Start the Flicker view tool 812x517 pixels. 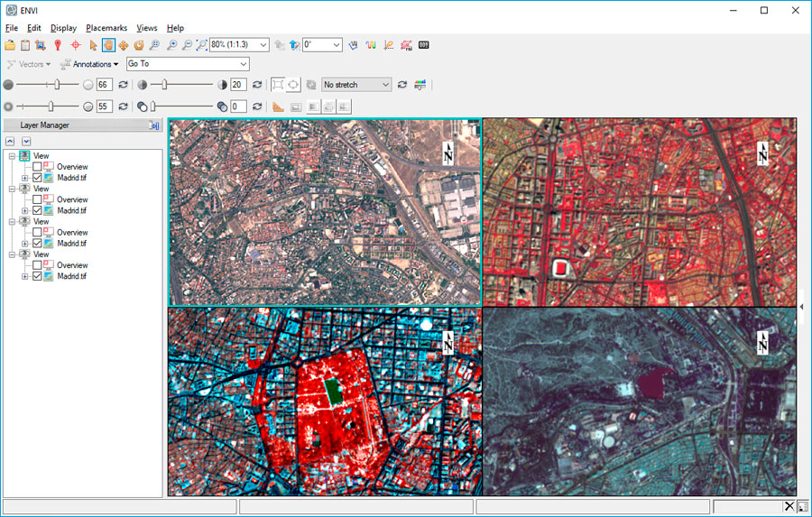coord(328,106)
